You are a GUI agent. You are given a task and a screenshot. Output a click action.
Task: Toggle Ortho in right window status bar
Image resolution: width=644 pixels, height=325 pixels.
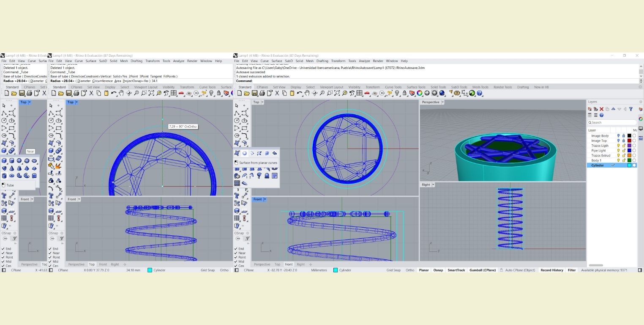(x=410, y=270)
